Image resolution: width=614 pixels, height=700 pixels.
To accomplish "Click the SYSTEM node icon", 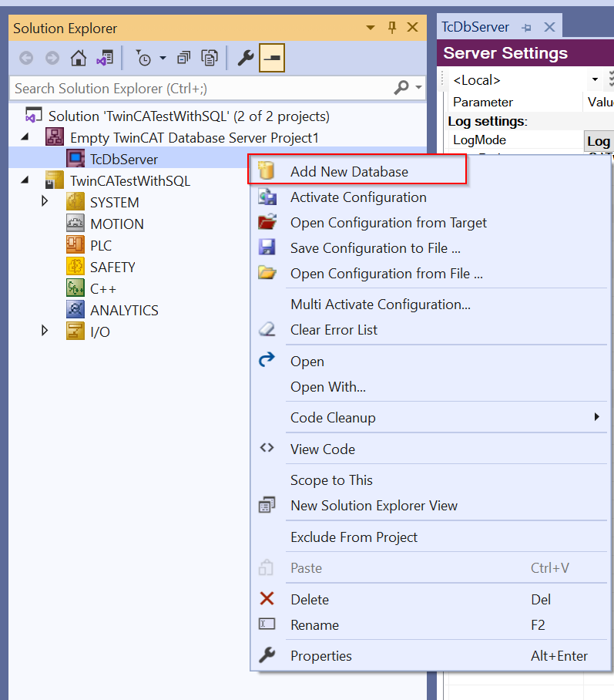I will tap(75, 202).
